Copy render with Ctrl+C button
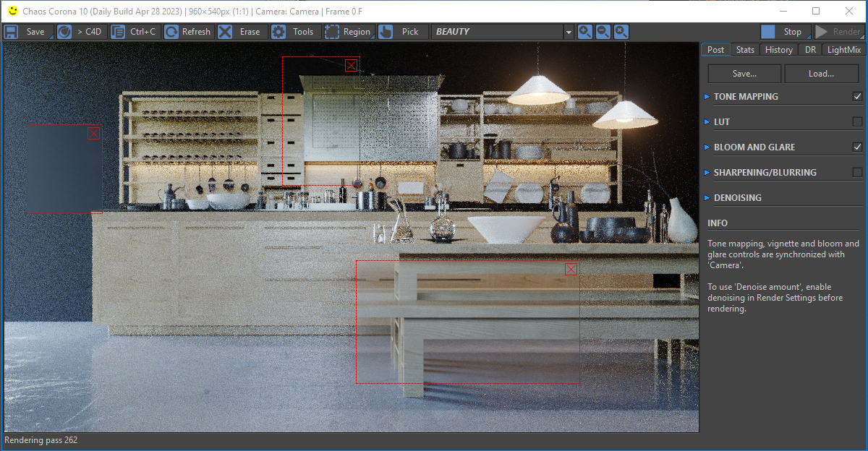The width and height of the screenshot is (868, 451). pos(135,32)
